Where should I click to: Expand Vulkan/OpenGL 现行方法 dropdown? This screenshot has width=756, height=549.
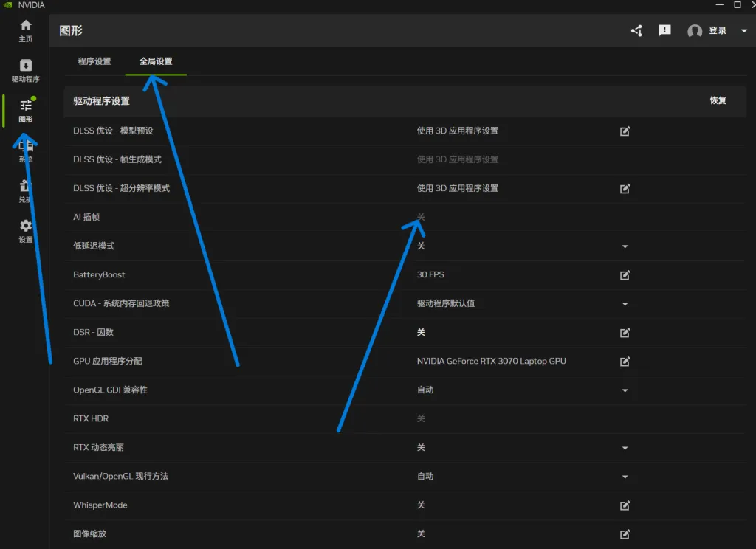[x=625, y=477]
